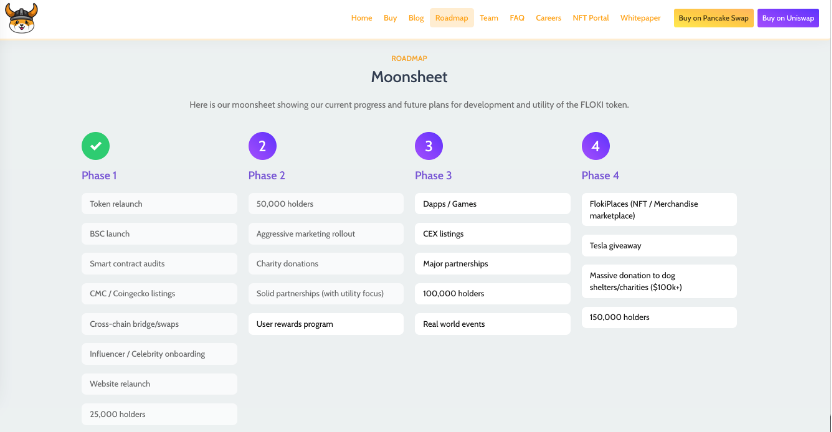The width and height of the screenshot is (832, 432).
Task: Go to the Blog page
Action: click(x=416, y=18)
